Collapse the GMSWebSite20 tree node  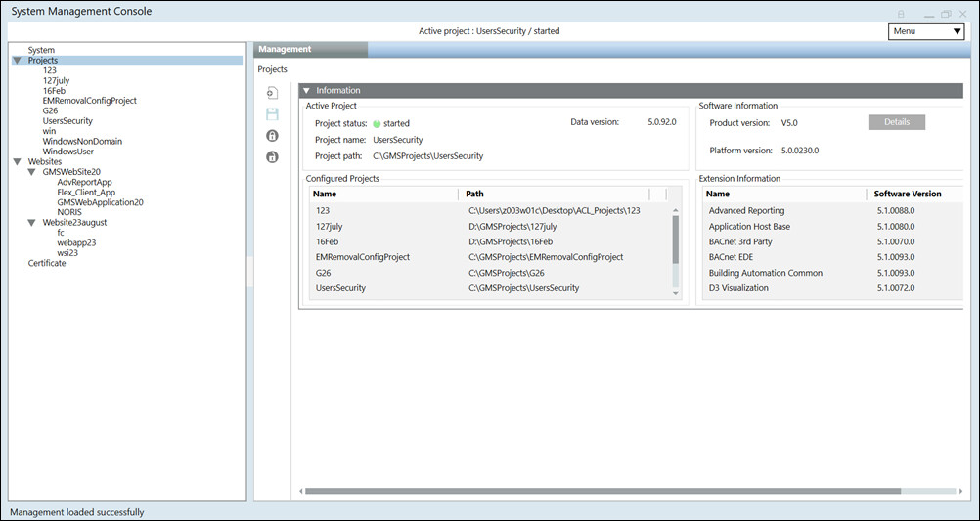32,172
